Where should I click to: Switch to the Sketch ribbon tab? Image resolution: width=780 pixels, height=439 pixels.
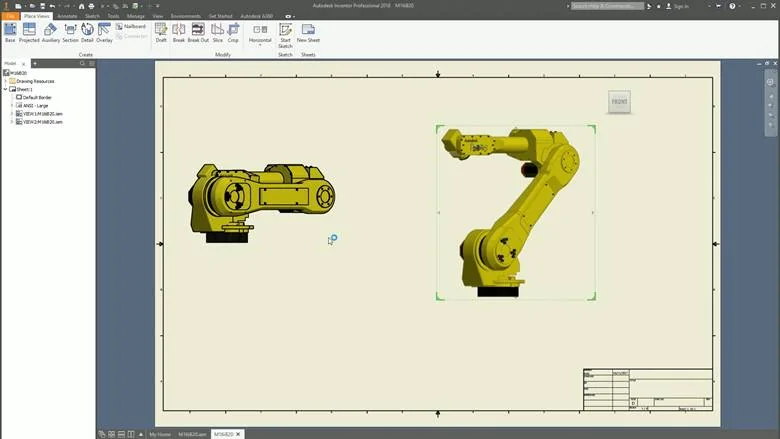(92, 16)
